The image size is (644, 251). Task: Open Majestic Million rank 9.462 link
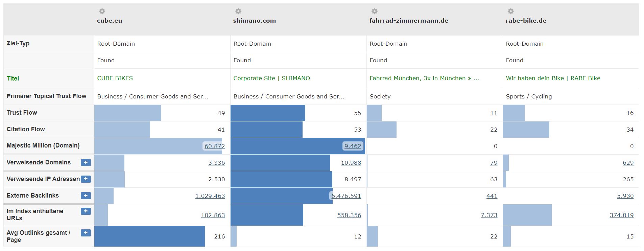click(x=353, y=146)
